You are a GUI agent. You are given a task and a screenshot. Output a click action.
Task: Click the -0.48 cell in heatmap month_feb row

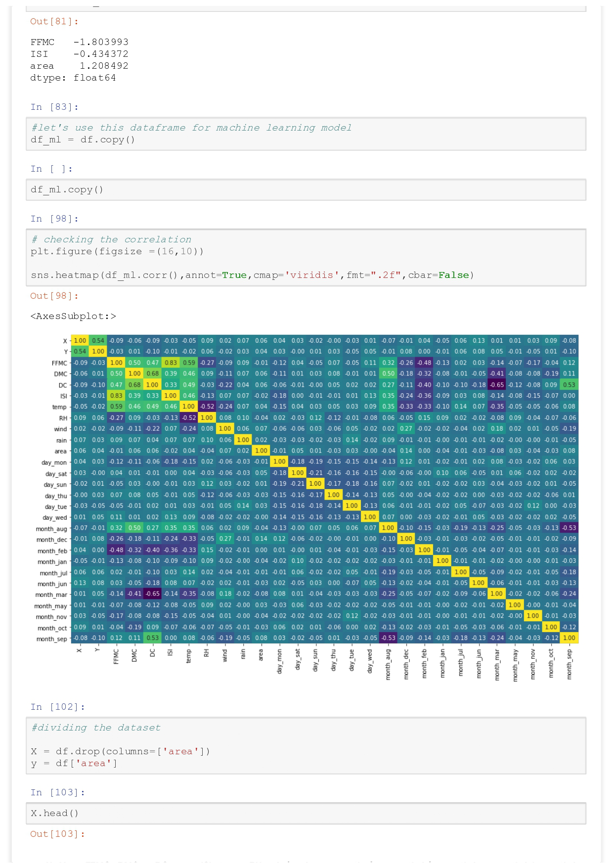117,549
